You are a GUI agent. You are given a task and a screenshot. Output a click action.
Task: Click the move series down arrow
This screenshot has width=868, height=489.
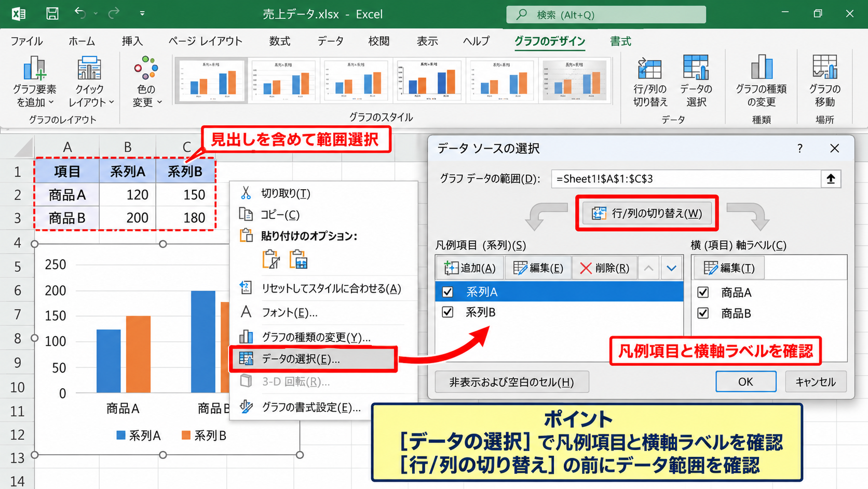671,268
